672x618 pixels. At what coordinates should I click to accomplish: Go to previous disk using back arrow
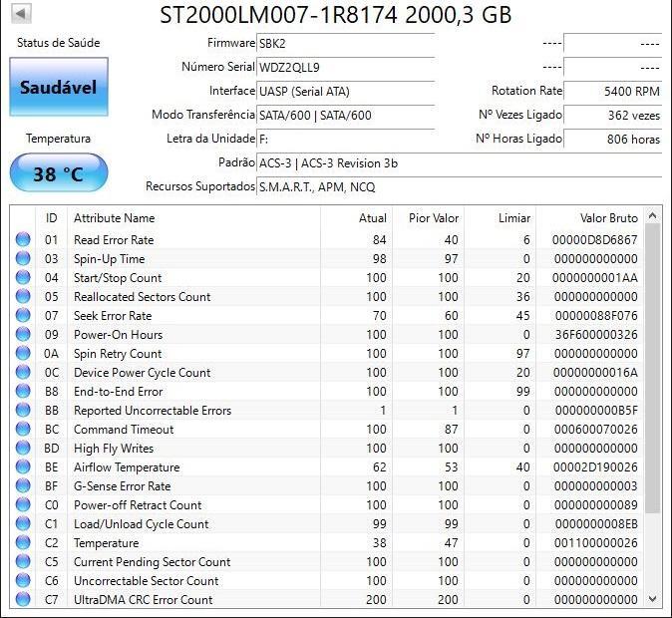coord(21,13)
